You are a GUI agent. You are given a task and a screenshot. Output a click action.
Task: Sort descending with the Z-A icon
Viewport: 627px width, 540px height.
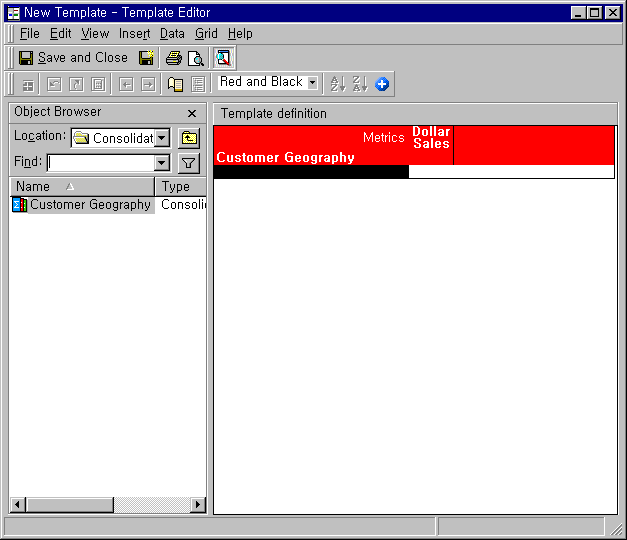(360, 84)
